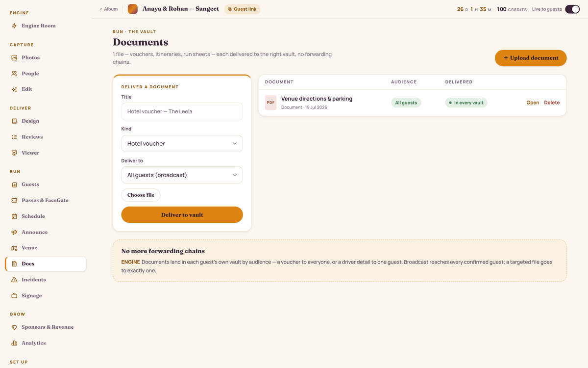Open the Deliver to dropdown
The image size is (588, 368).
tap(182, 175)
